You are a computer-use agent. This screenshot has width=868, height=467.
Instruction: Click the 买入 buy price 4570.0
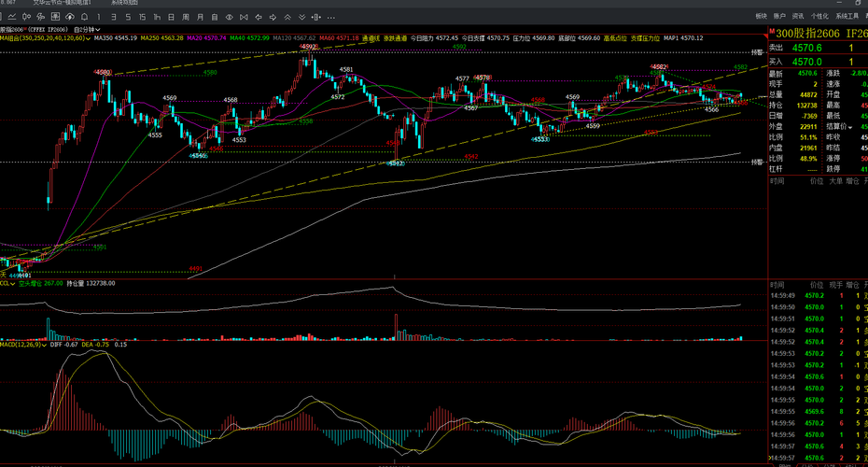click(x=806, y=62)
